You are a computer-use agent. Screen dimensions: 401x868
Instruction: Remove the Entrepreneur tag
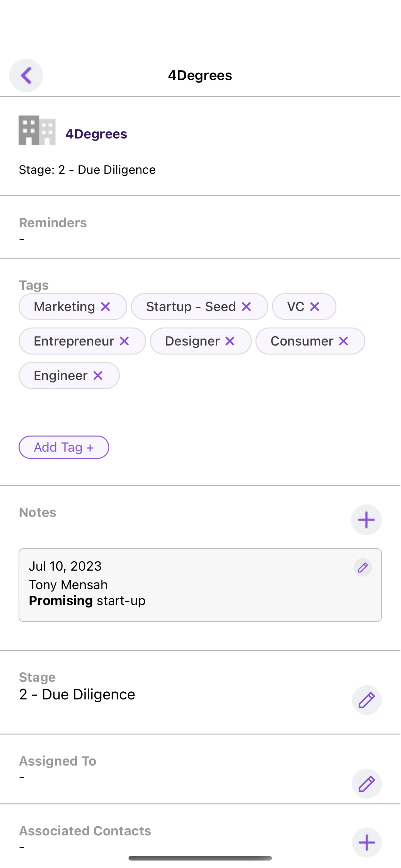click(124, 341)
